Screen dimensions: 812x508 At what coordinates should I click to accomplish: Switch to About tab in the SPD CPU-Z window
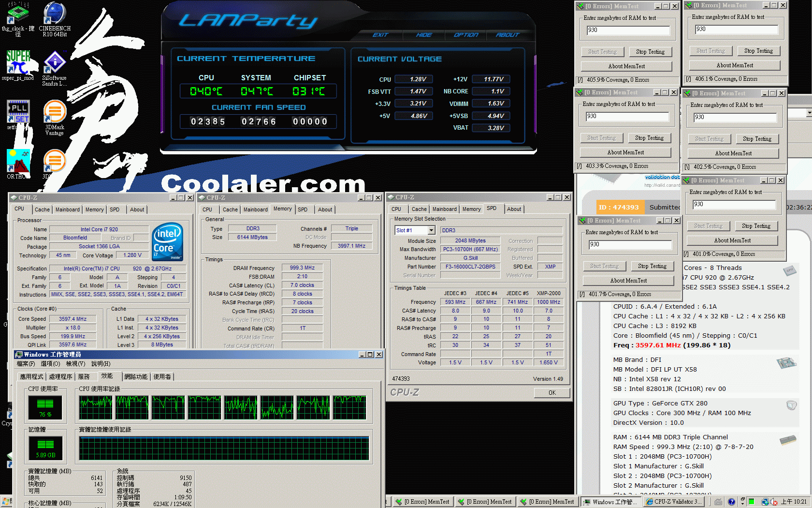click(x=514, y=209)
